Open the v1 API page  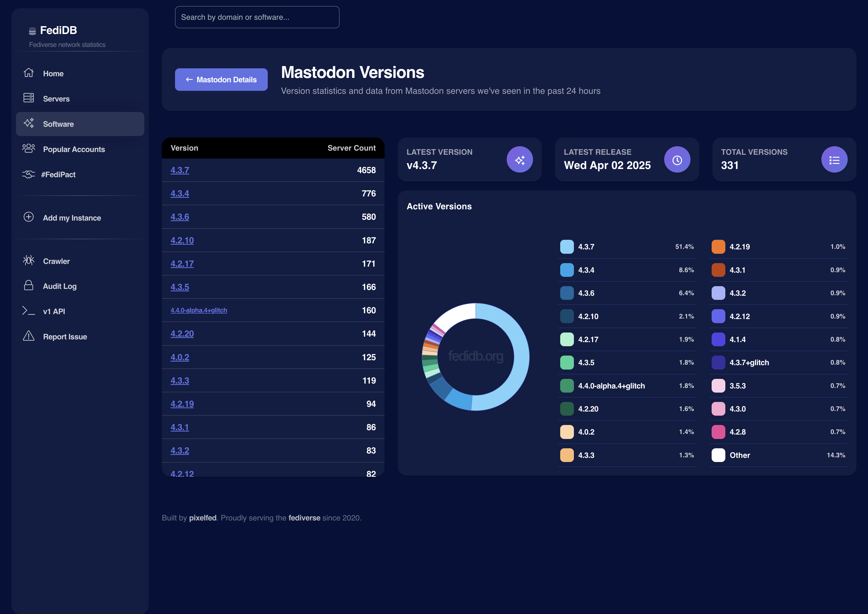pos(80,312)
